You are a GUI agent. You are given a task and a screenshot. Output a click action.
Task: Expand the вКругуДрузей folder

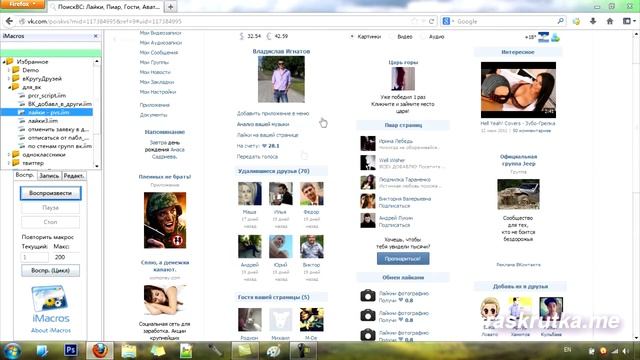(9, 78)
